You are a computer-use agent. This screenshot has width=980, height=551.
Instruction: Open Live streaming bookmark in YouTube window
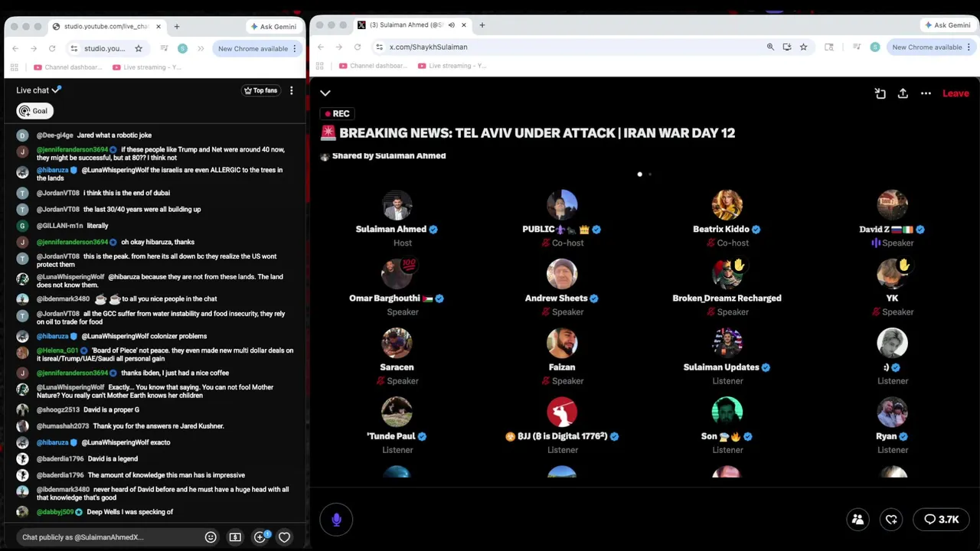(x=147, y=67)
